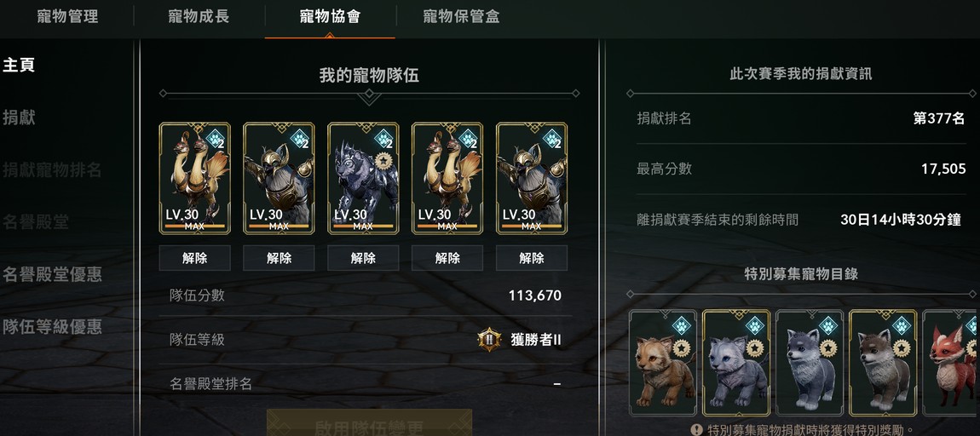This screenshot has width=980, height=436.
Task: Open the 寵物保管盒 tab
Action: click(x=461, y=17)
